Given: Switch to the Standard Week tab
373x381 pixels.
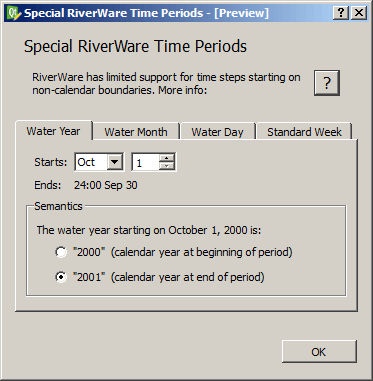Looking at the screenshot, I should click(x=304, y=132).
